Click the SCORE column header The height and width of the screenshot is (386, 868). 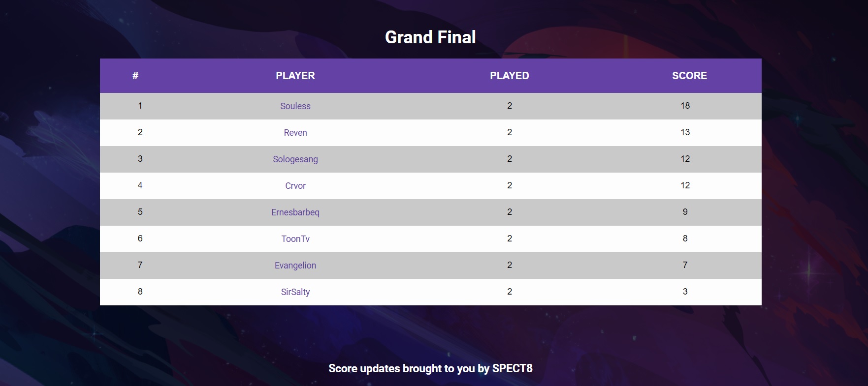tap(689, 76)
